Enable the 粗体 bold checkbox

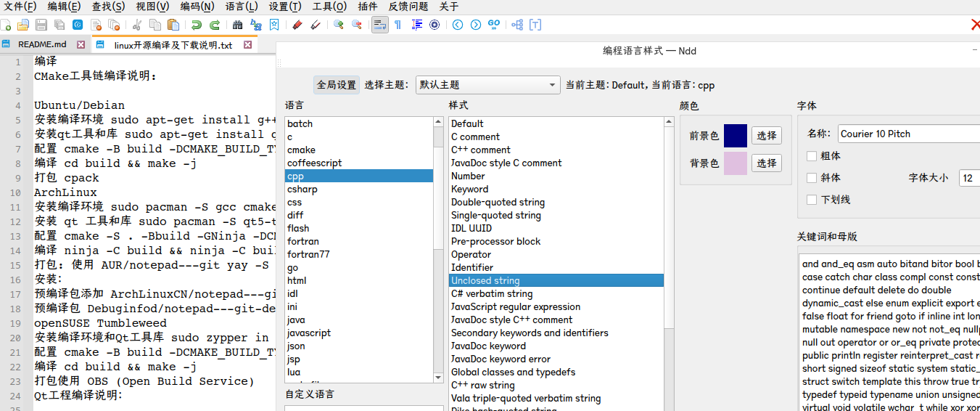(x=812, y=155)
